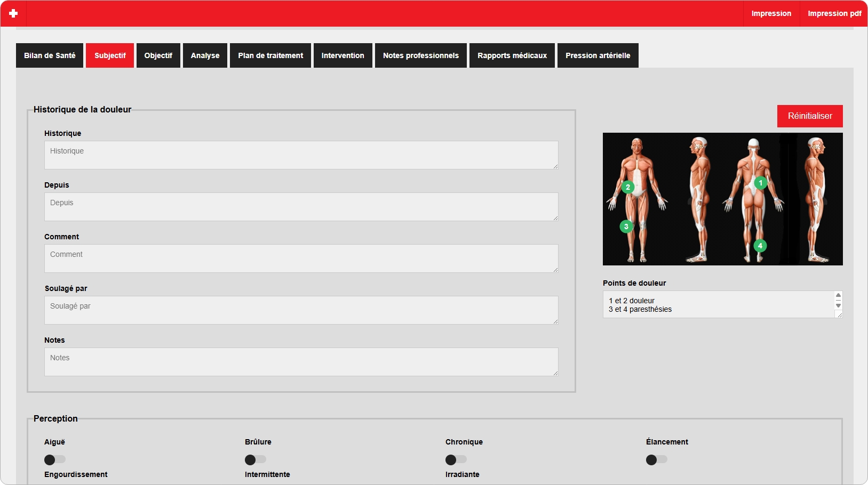Select pain point marker 3 on knee
The image size is (868, 485).
pos(626,227)
